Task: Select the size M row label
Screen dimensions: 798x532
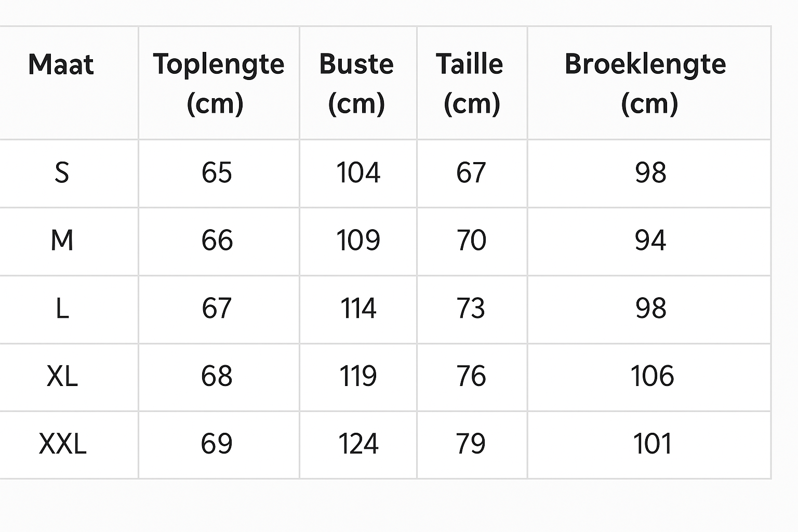Action: click(62, 241)
